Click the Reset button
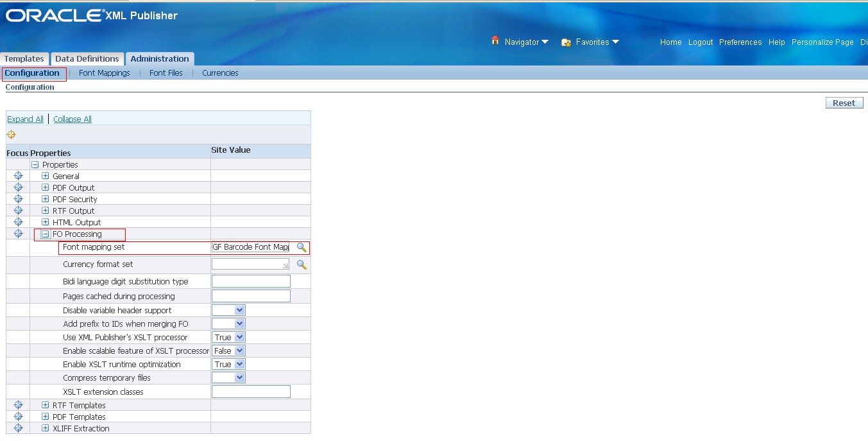Screen dimensions: 868x441 [844, 103]
